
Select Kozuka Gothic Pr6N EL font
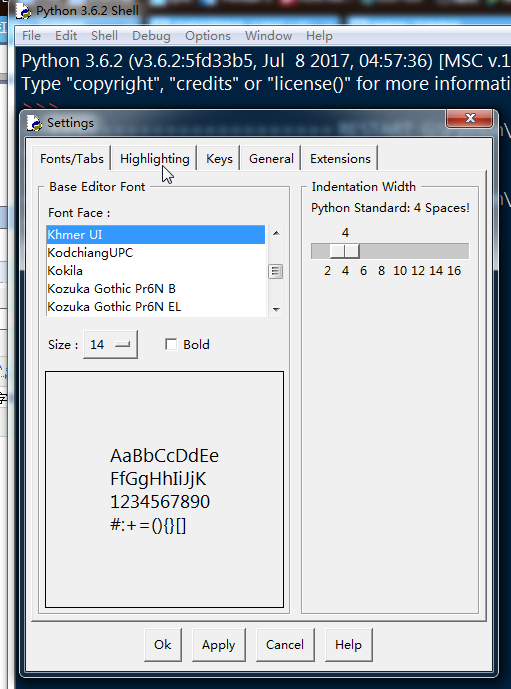156,307
